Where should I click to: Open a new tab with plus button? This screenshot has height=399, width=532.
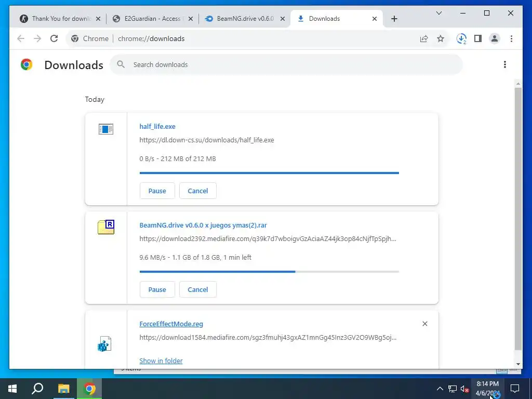tap(394, 19)
